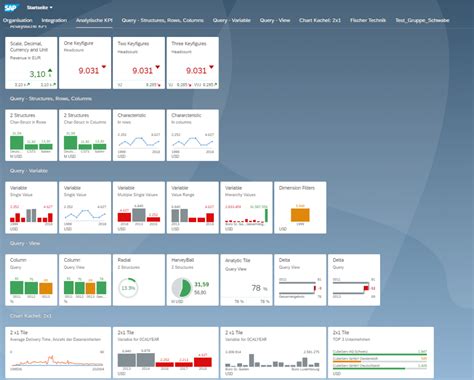Image resolution: width=474 pixels, height=380 pixels.
Task: Open the Analytic Tile Query View tile
Action: click(246, 280)
